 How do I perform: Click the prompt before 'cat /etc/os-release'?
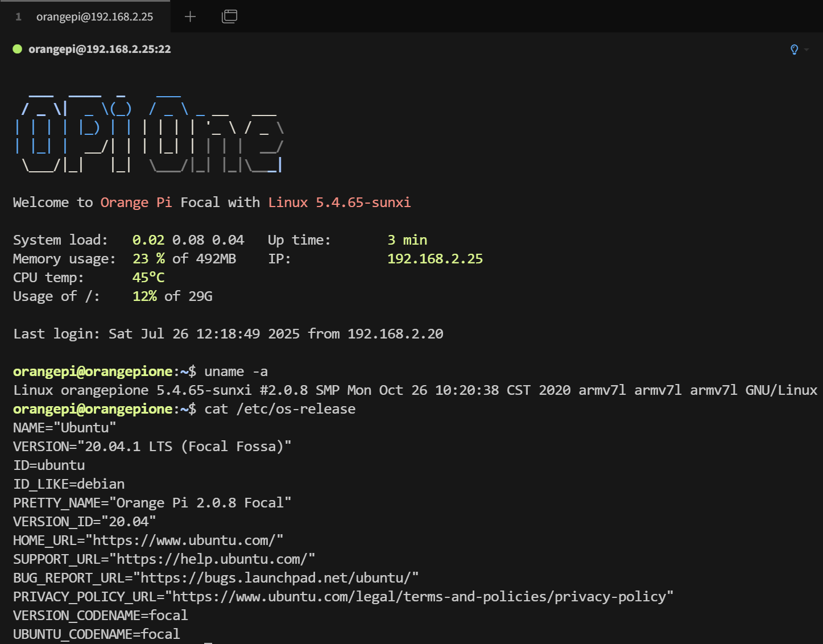pyautogui.click(x=105, y=409)
